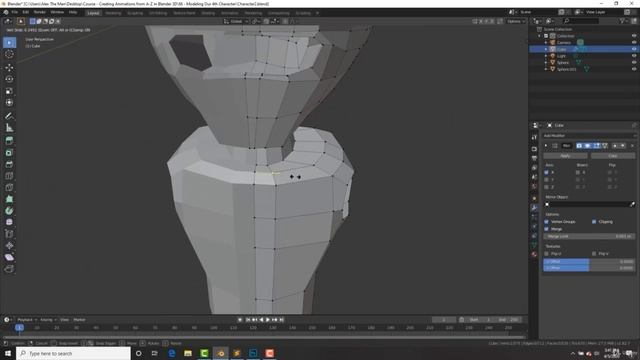Viewport: 640px width, 360px height.
Task: Open the Edit menu
Action: [26, 12]
